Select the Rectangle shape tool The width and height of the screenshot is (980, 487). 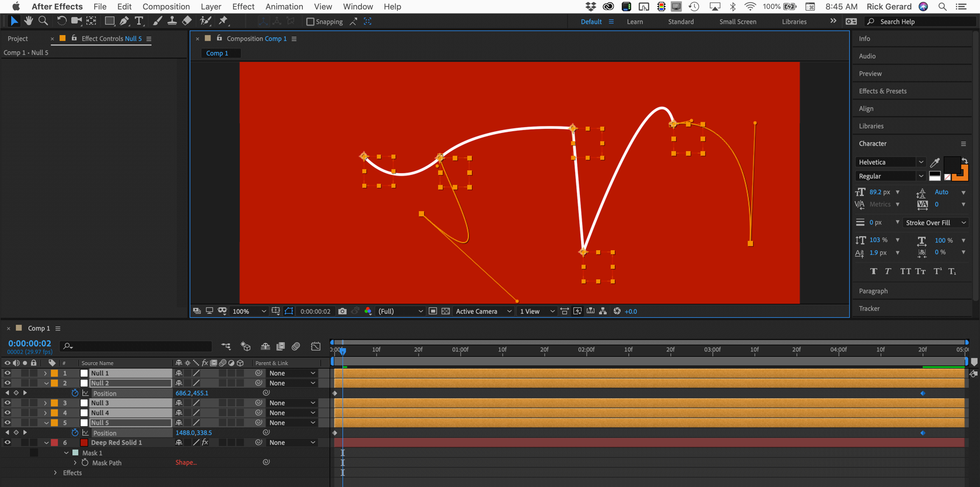[x=109, y=21]
